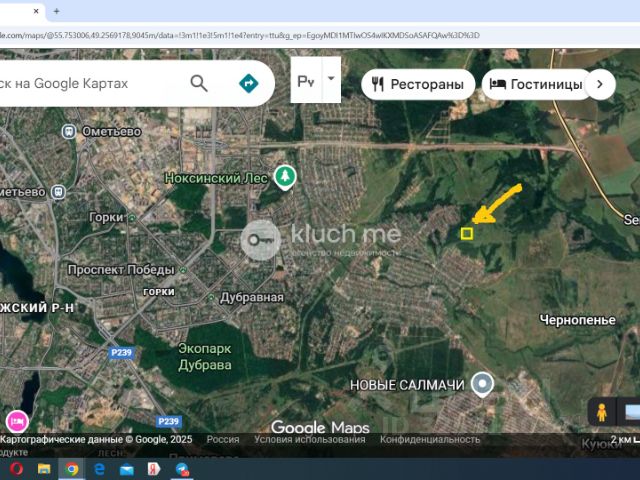Open Opera from the taskbar
The image size is (640, 480).
tap(16, 469)
